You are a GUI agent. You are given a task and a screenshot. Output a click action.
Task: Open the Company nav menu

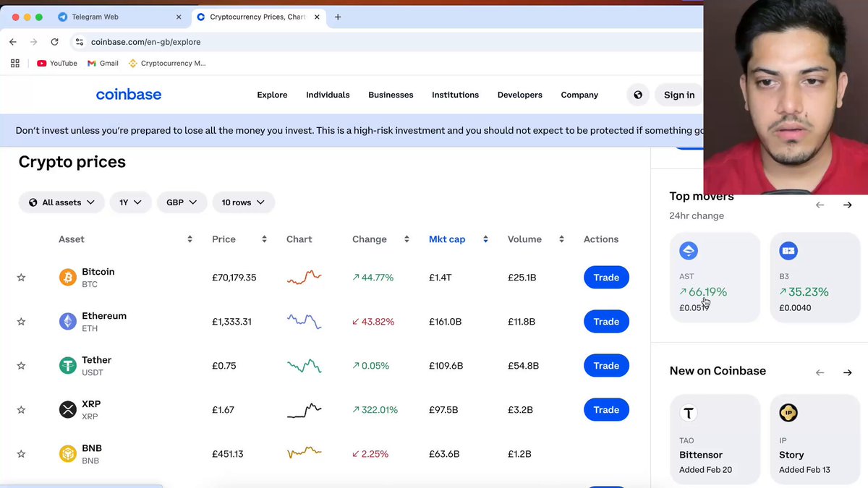point(579,95)
